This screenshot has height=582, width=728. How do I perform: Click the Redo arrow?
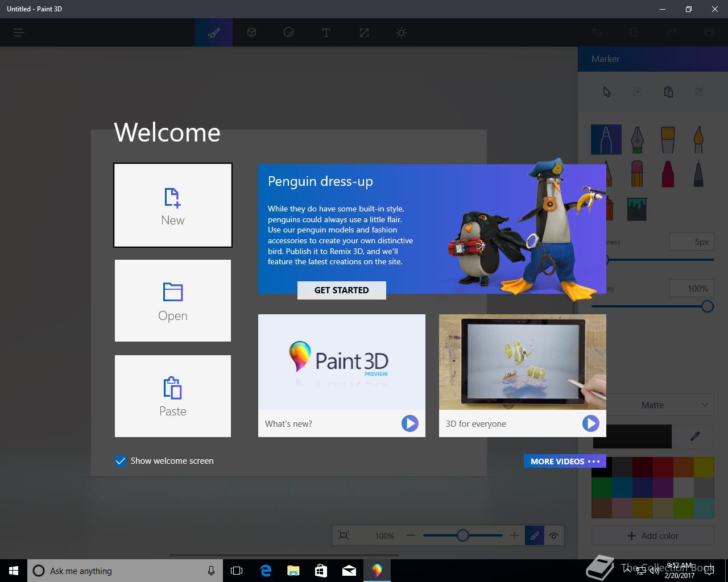[672, 32]
